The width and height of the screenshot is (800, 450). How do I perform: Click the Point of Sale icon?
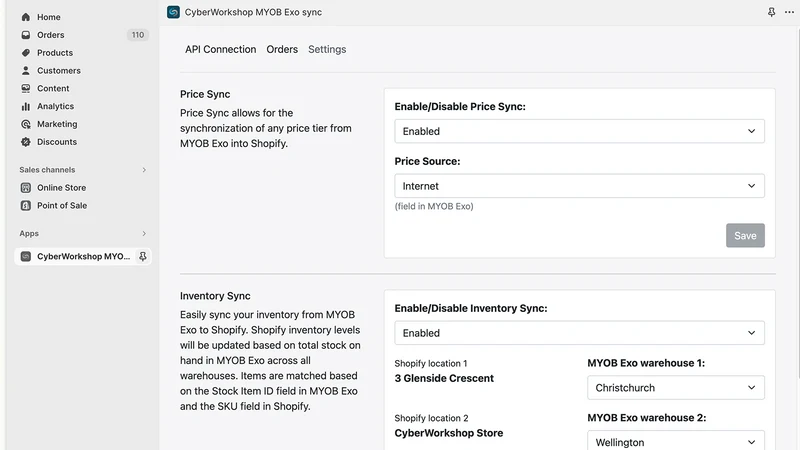click(x=26, y=206)
